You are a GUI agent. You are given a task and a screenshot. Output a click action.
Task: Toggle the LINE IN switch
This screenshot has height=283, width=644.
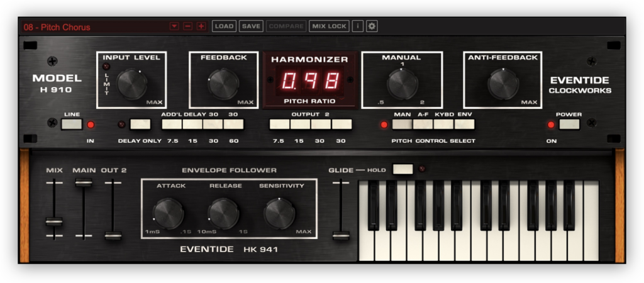72,124
